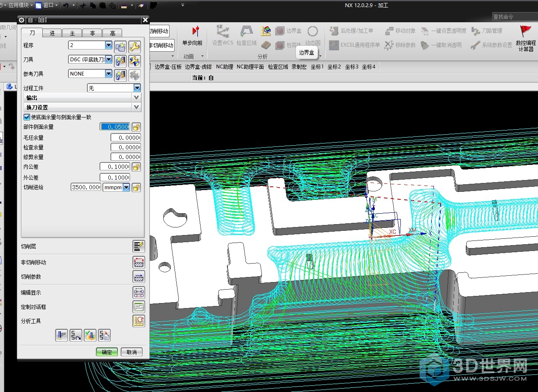Image resolution: width=538 pixels, height=392 pixels.
Task: Open the 非切削移动 non-cutting moves icon
Action: pyautogui.click(x=138, y=262)
